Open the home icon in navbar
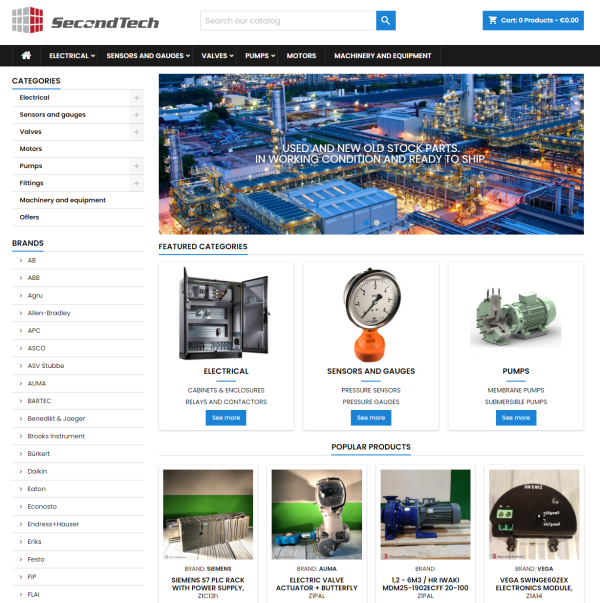The height and width of the screenshot is (603, 600). [26, 55]
